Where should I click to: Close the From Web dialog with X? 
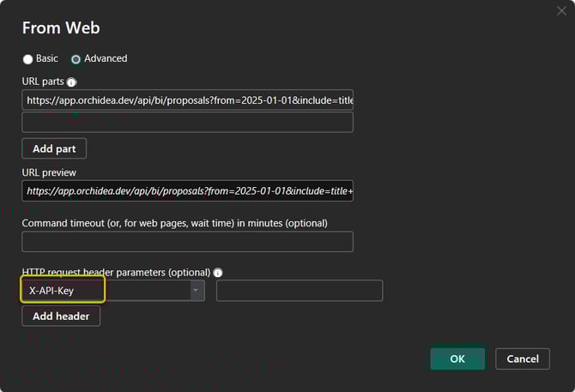point(561,11)
